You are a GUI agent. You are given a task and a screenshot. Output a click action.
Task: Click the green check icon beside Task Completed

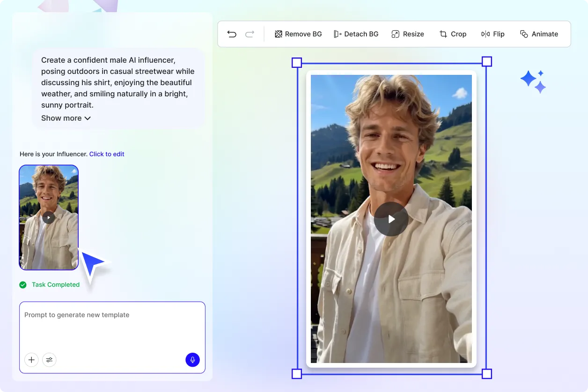tap(23, 284)
